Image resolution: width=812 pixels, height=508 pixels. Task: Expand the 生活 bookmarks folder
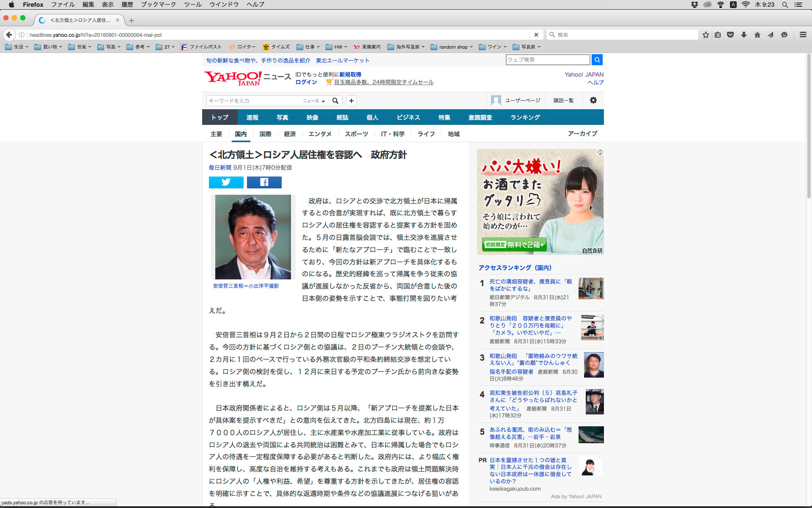coord(17,47)
